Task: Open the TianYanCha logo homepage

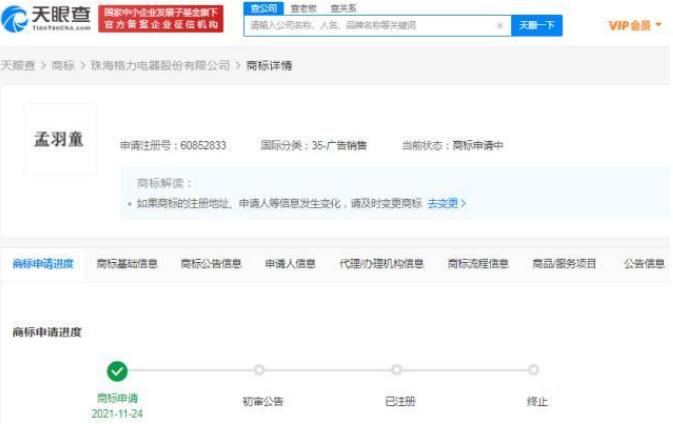Action: coord(46,19)
